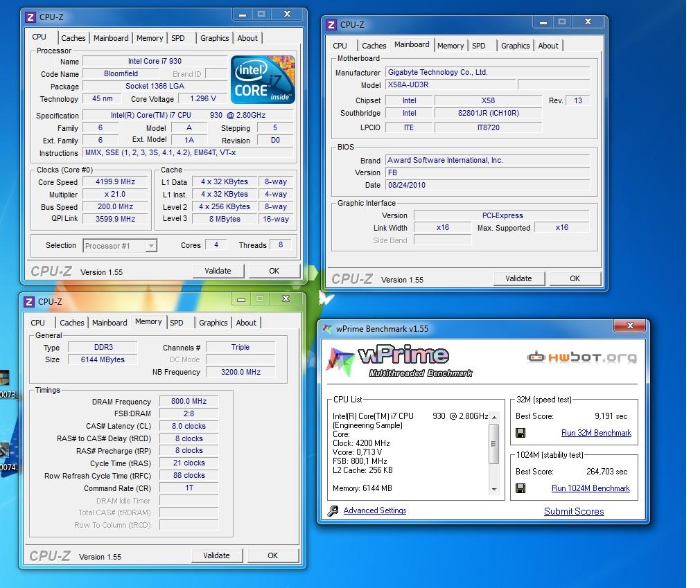Click the Core Voltage value 1.296 V
700x588 pixels.
point(202,98)
